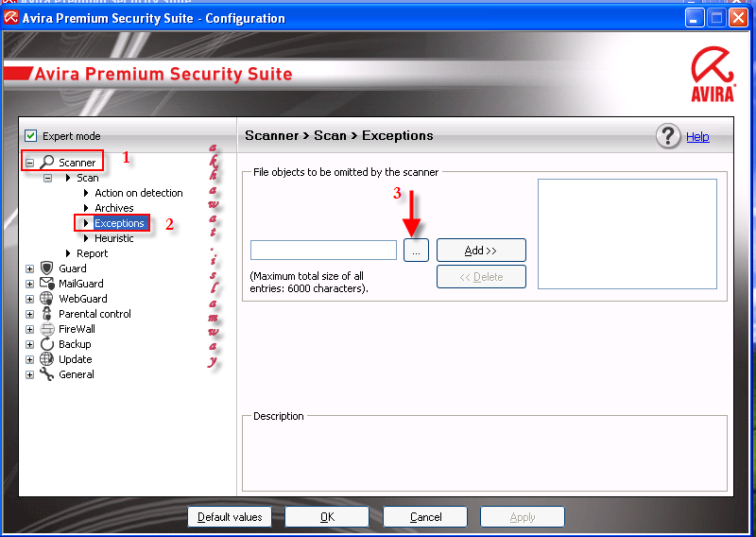This screenshot has height=537, width=756.
Task: Focus the file object path input field
Action: [x=323, y=250]
